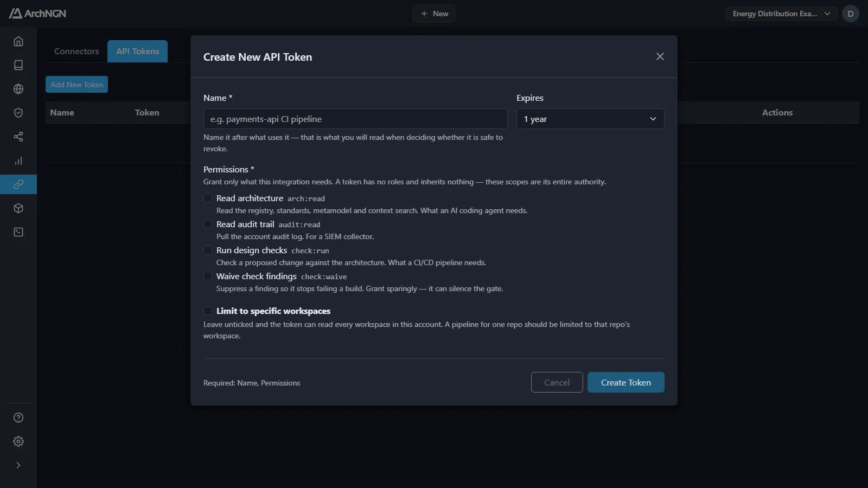Focus the token Name input field
Image resolution: width=868 pixels, height=488 pixels.
click(x=355, y=119)
